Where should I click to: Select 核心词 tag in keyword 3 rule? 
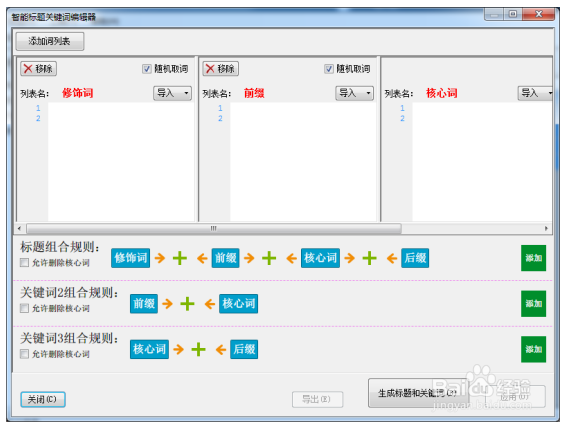coord(149,349)
